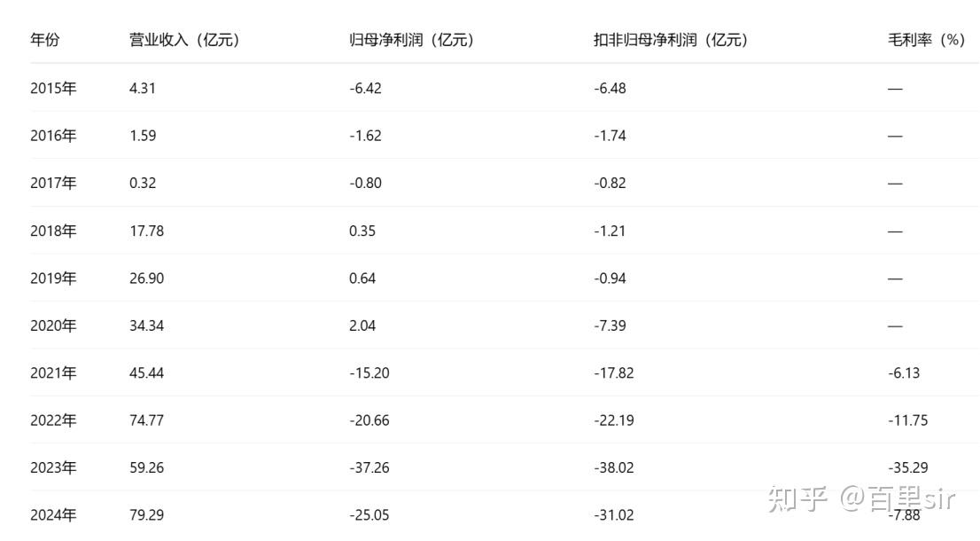980x541 pixels.
Task: Select 2015年 adjusted profit -6.48
Action: point(610,88)
